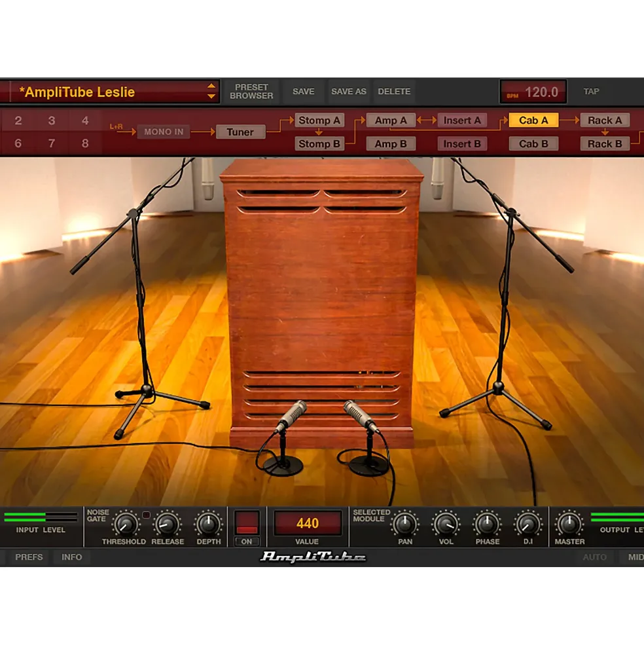
Task: Click the noise gate THRESHOLD knob
Action: point(126,524)
